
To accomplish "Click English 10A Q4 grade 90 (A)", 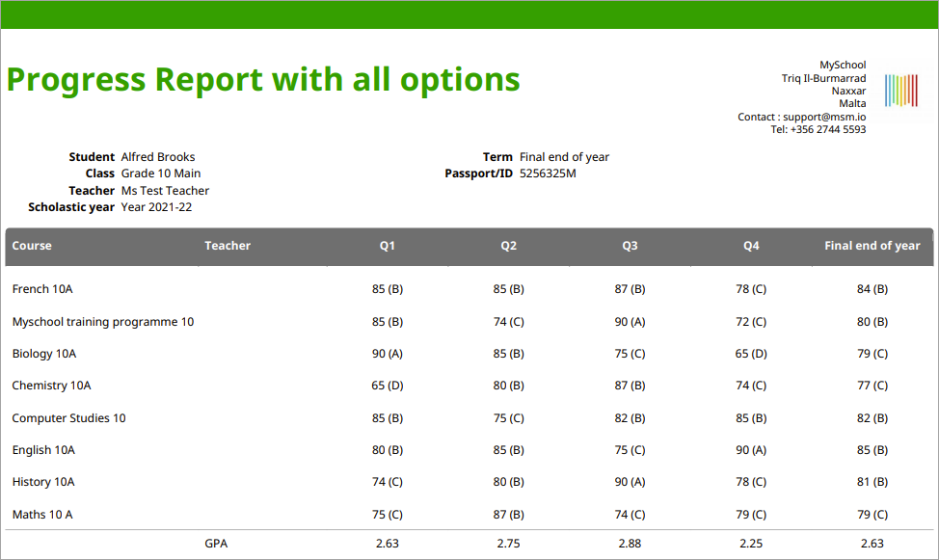I will [751, 450].
